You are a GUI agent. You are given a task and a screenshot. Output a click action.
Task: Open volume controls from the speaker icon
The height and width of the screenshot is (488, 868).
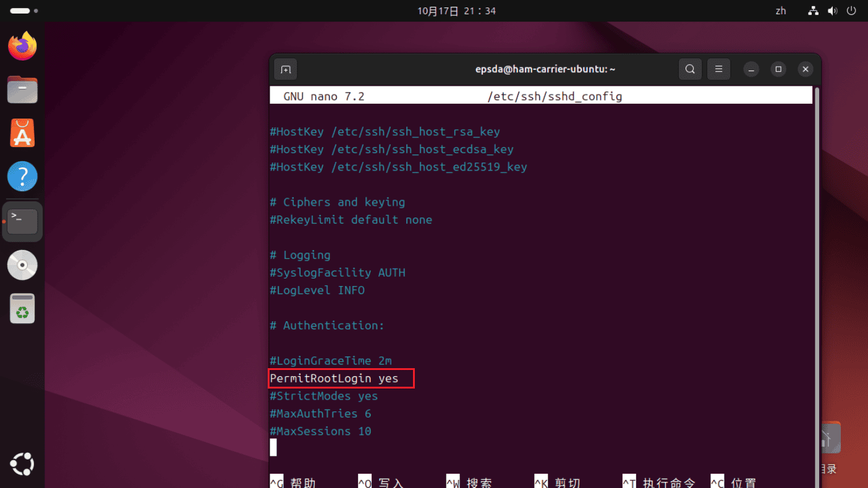pos(833,11)
